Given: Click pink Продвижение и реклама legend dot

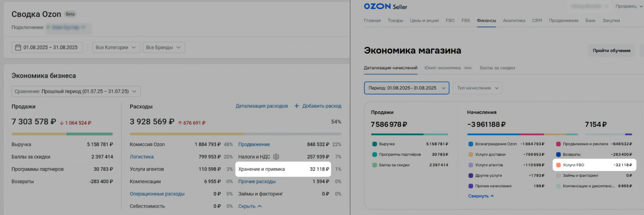Looking at the screenshot, I should 558,144.
